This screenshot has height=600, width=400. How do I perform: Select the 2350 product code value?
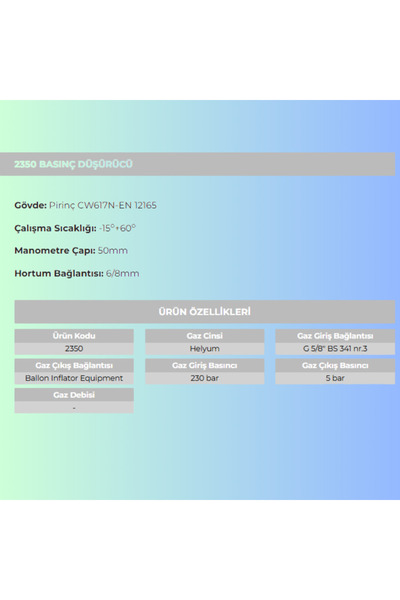(74, 349)
